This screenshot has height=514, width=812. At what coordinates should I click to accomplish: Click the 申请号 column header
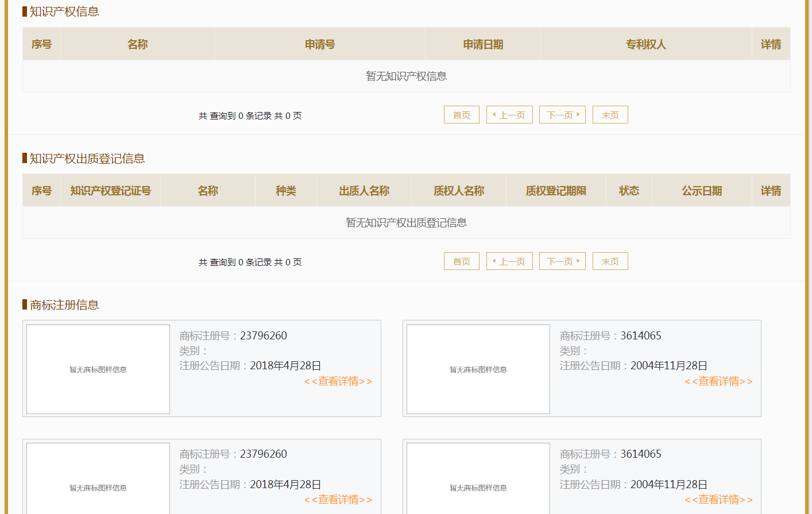[320, 44]
